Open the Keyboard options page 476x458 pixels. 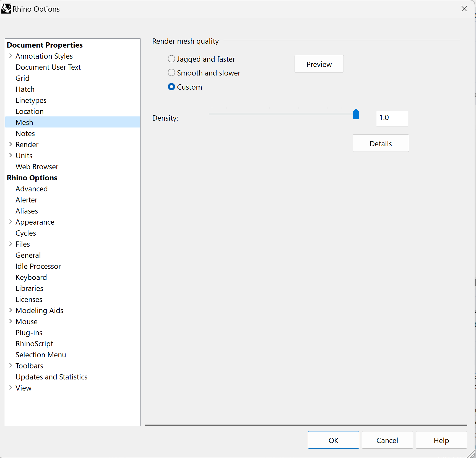pyautogui.click(x=31, y=277)
